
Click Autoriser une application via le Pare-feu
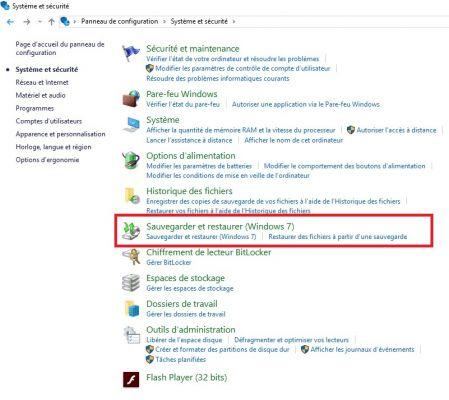(x=306, y=104)
